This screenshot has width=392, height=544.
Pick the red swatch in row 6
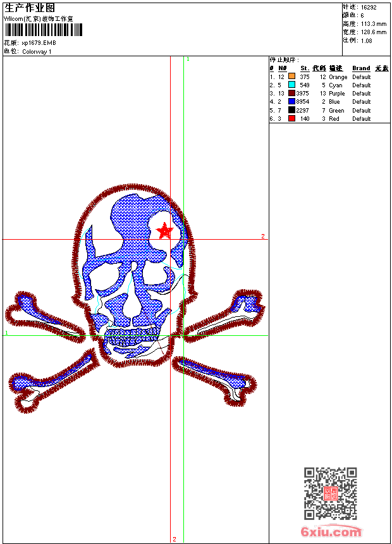click(x=291, y=118)
